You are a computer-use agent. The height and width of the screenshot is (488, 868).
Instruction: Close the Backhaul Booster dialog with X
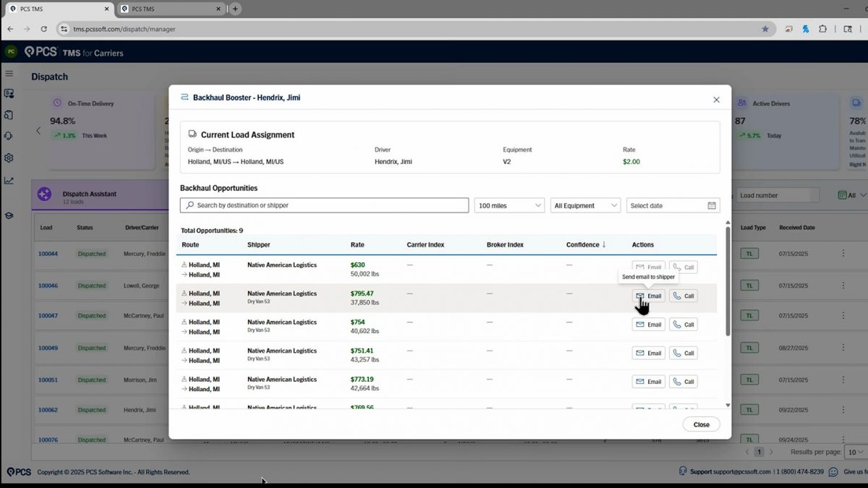coord(716,100)
